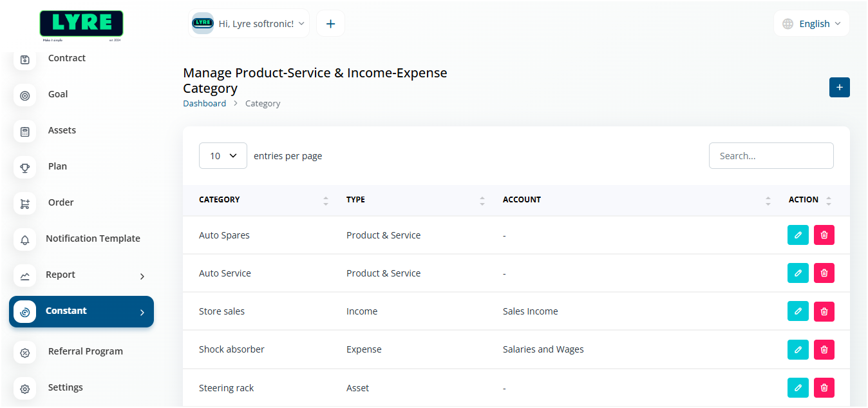Open the English language selector
The height and width of the screenshot is (408, 868).
click(811, 24)
